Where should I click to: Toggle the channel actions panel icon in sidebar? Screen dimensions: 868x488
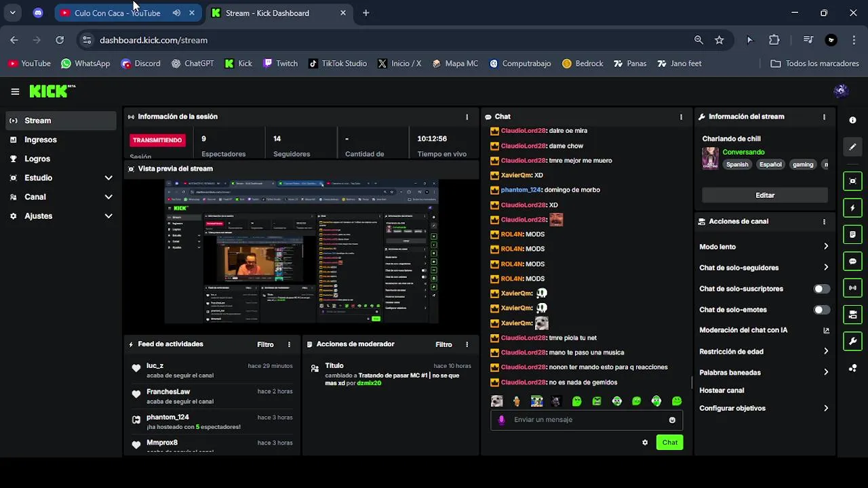click(x=852, y=314)
